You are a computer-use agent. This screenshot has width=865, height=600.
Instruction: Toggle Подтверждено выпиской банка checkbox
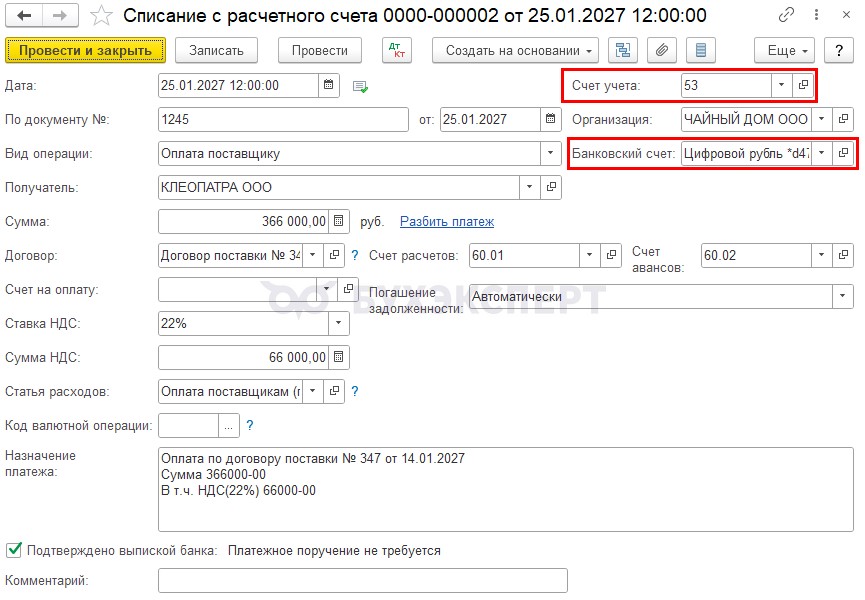click(14, 550)
